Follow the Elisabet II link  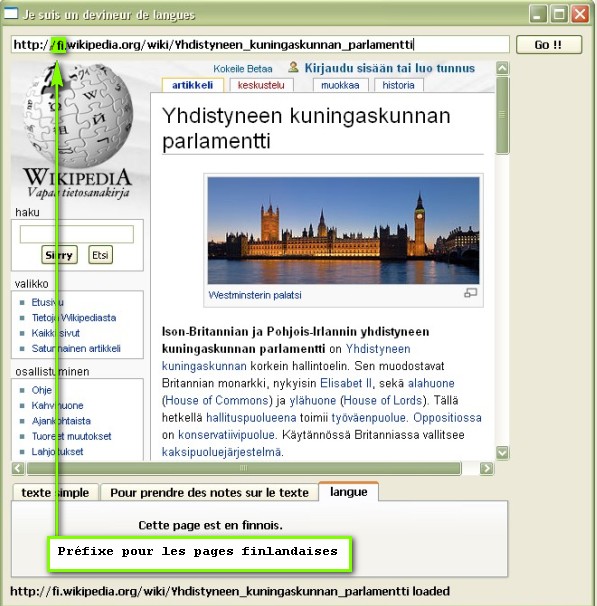[x=346, y=383]
